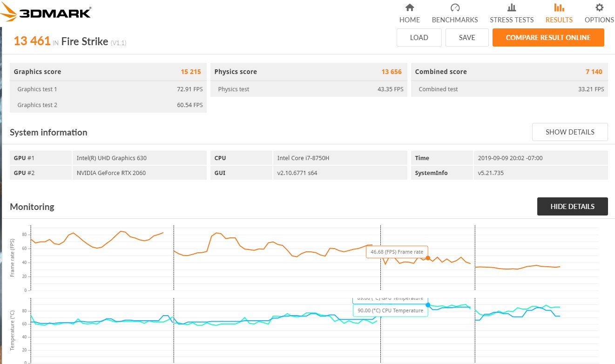The image size is (615, 364).
Task: Click the 3DMark logo
Action: (46, 12)
